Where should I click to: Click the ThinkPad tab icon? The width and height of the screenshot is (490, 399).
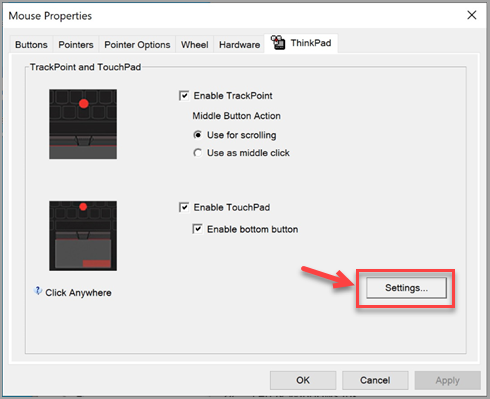point(278,42)
